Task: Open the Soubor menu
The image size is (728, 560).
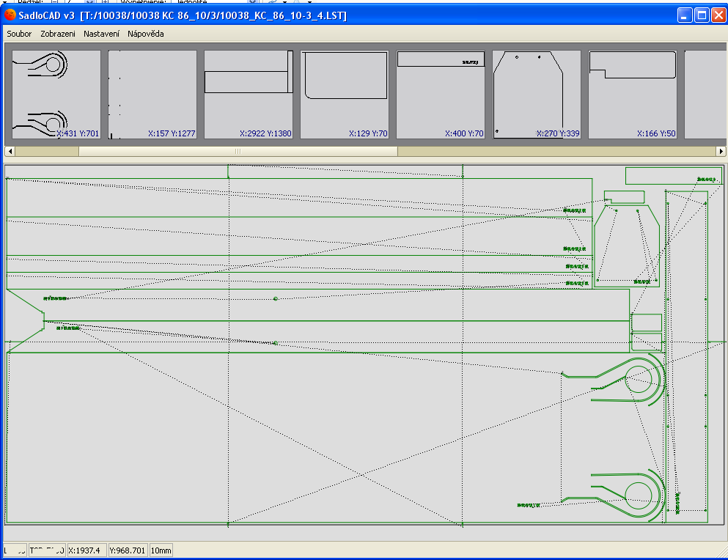Action: click(19, 34)
